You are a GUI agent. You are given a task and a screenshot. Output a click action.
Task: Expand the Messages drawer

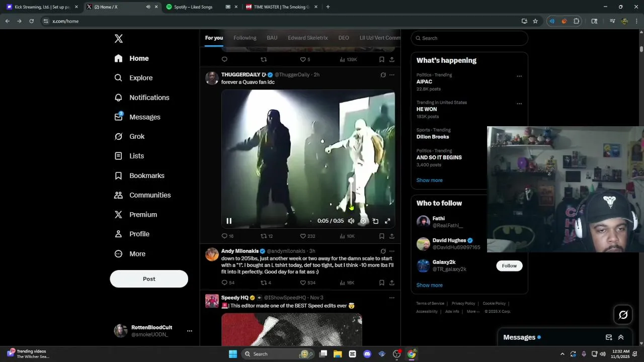tap(621, 337)
